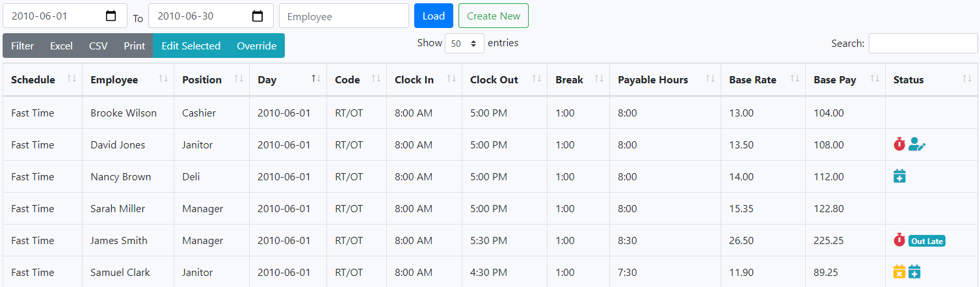Click the Override button
Screen dimensions: 980x287
point(257,46)
